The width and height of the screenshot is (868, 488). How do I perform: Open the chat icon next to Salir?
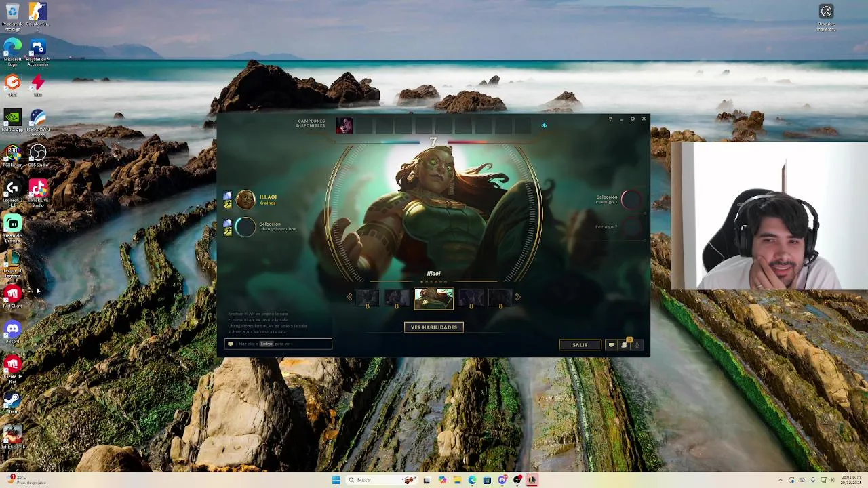611,345
